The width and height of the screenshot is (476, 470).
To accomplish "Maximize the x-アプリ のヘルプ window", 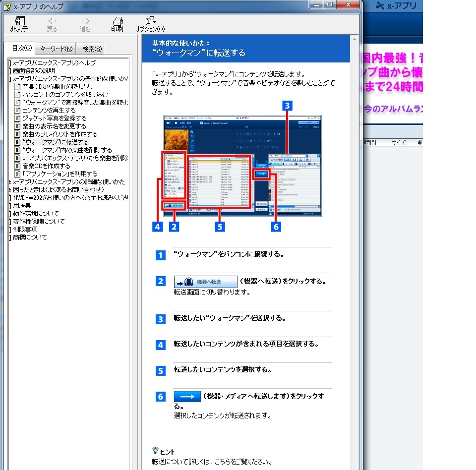I will 330,5.
